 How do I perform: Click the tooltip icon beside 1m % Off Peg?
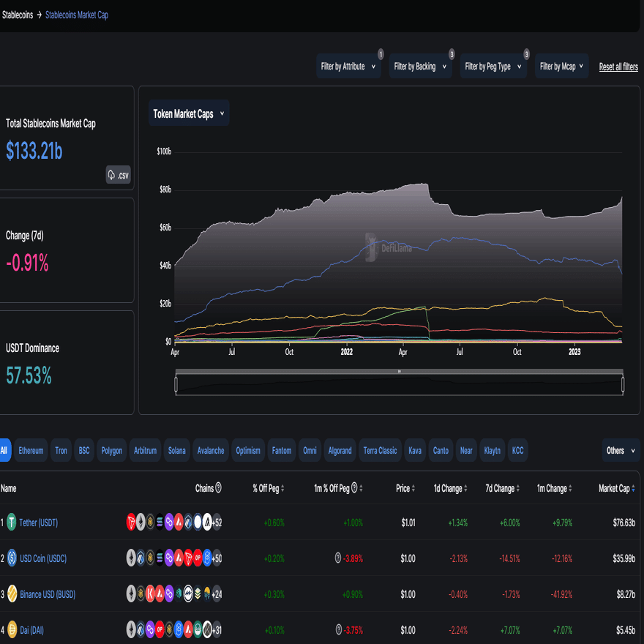(356, 488)
